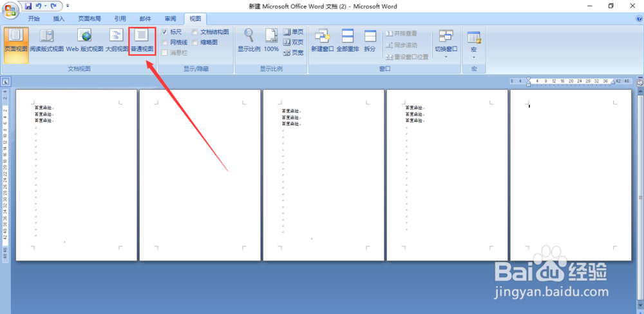Switch to 页面视图 (Print Layout)
644x314 pixels.
tap(17, 45)
